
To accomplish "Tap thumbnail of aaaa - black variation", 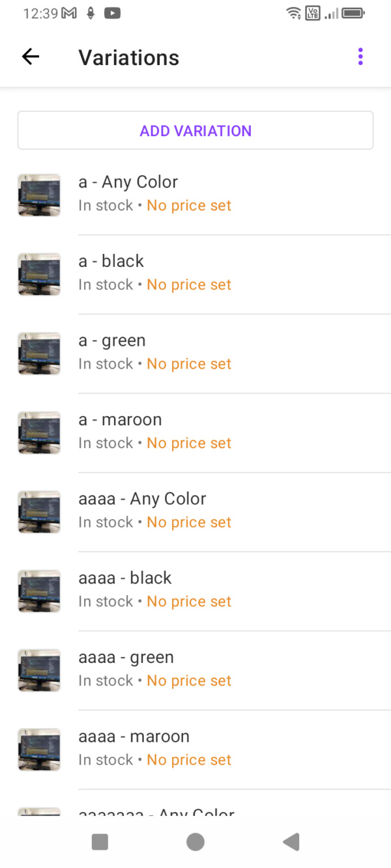I will (39, 591).
